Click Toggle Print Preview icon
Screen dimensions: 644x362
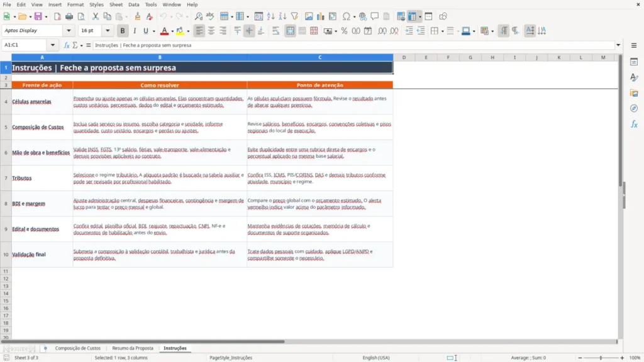[81, 16]
